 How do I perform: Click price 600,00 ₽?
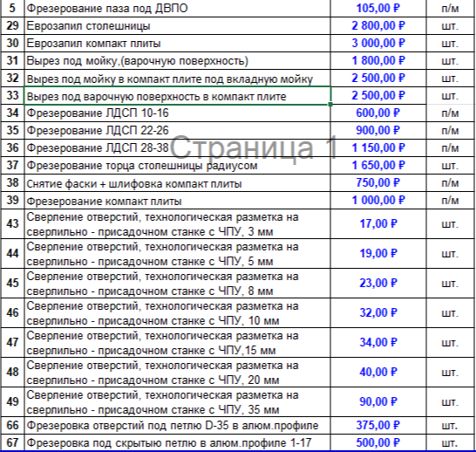[x=378, y=113]
